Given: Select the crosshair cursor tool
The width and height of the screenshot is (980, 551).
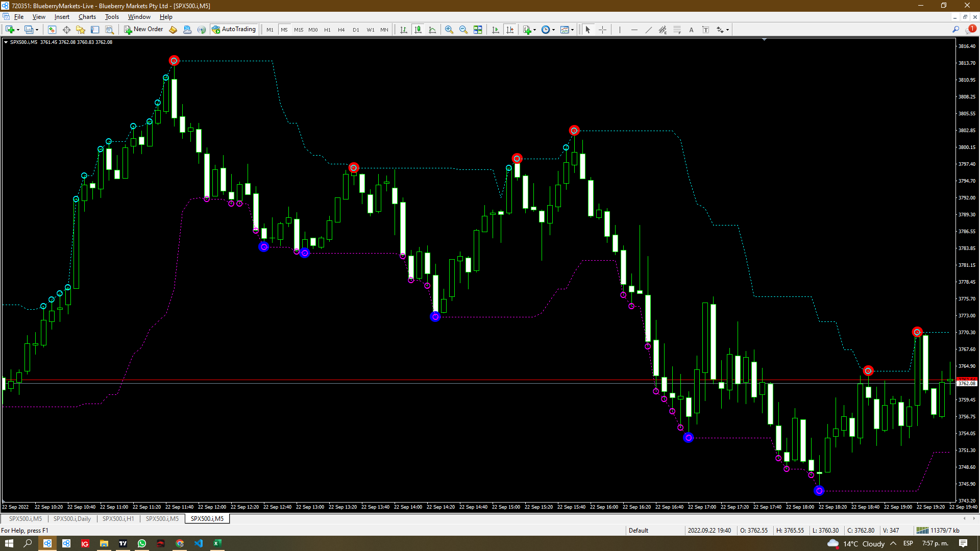Looking at the screenshot, I should (602, 30).
